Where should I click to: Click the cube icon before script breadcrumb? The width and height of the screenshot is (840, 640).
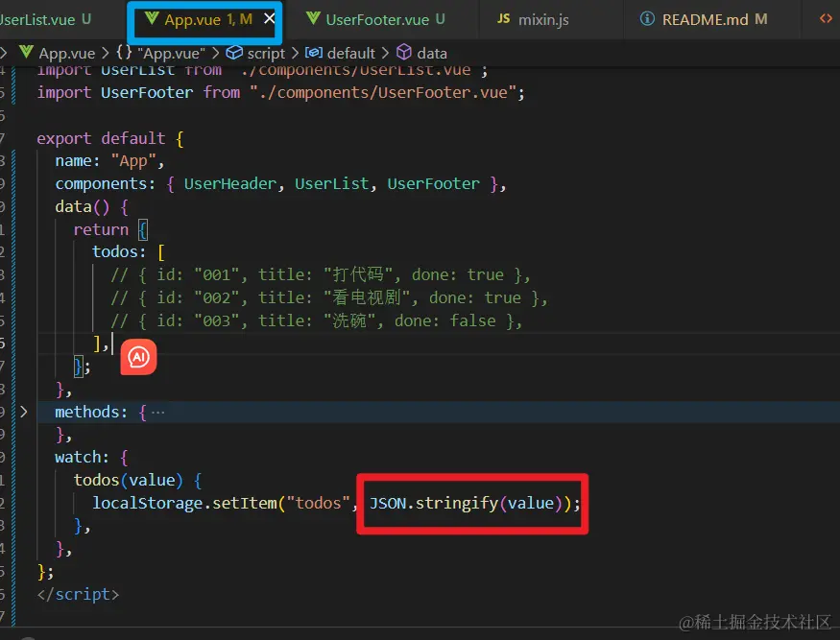coord(234,53)
